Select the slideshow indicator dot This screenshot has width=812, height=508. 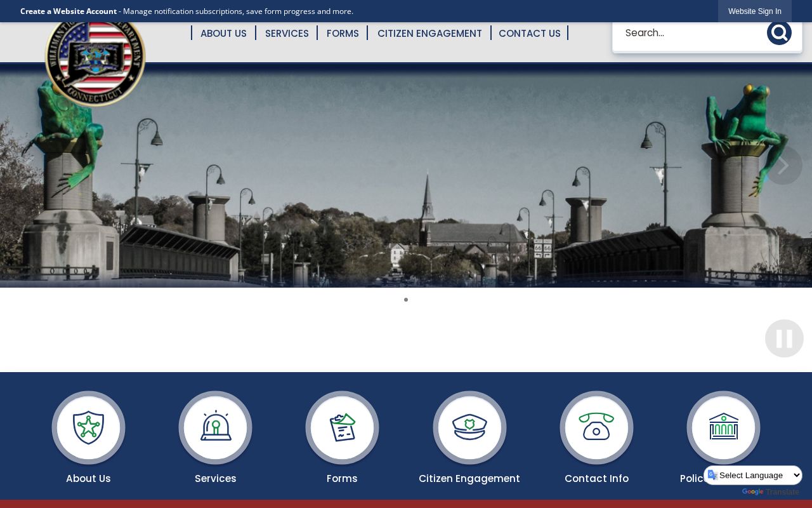pos(406,300)
